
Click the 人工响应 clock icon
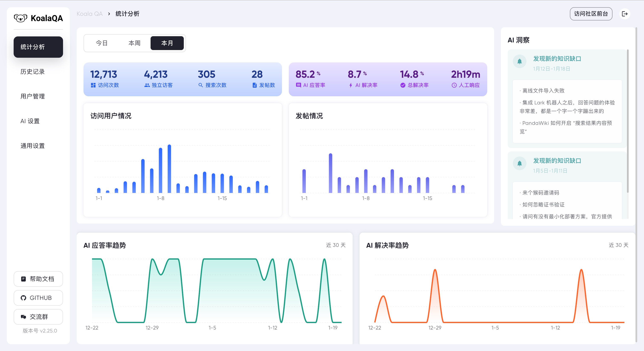(x=454, y=85)
